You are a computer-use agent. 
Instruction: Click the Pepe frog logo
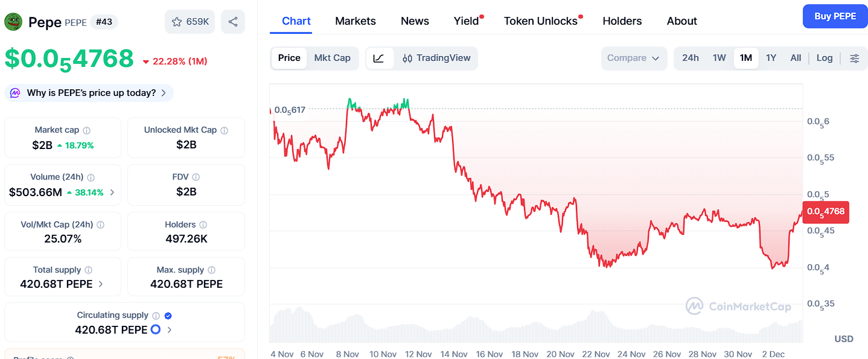pos(13,22)
